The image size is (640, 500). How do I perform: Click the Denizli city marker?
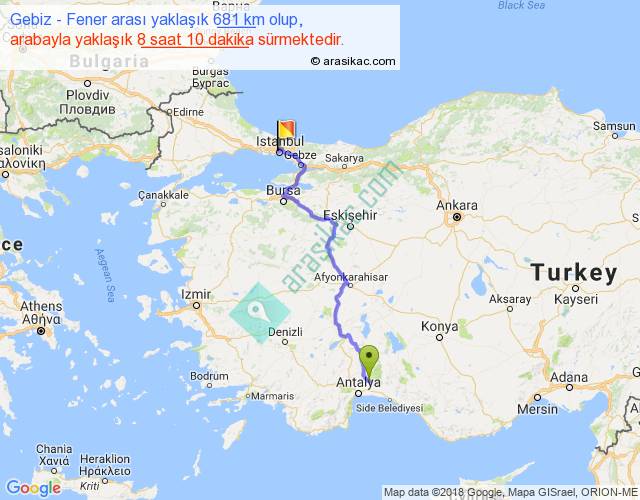click(285, 342)
